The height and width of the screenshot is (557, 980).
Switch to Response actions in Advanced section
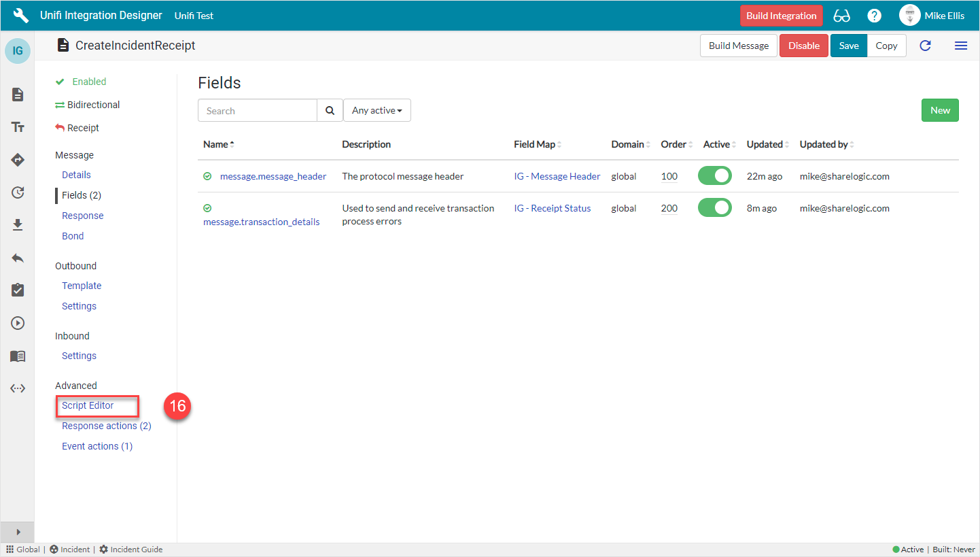tap(106, 425)
